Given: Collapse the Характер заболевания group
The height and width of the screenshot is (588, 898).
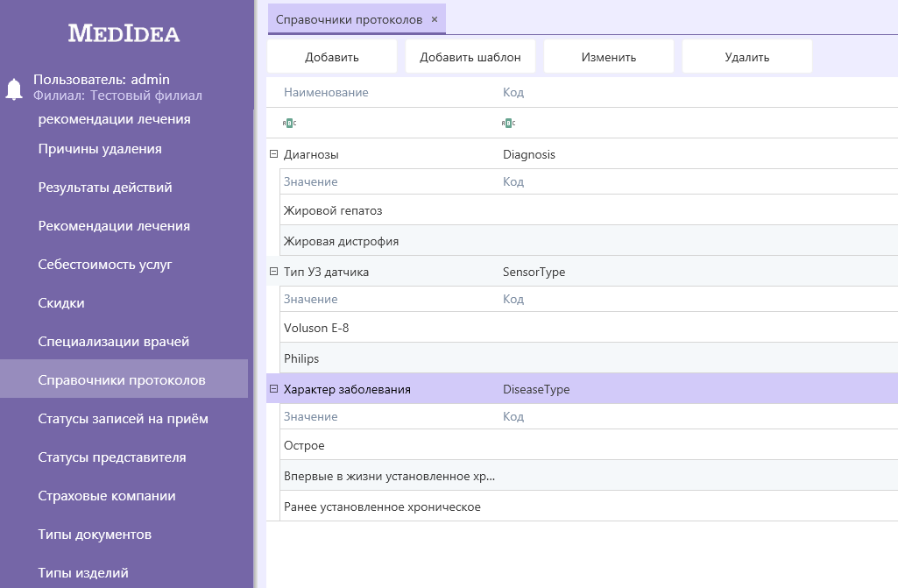Looking at the screenshot, I should (x=273, y=389).
